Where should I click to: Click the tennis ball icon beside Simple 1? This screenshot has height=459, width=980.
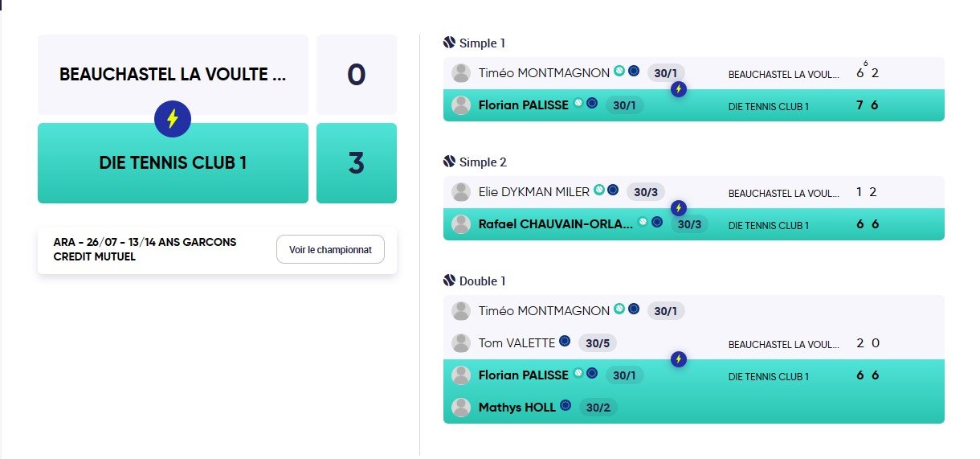(x=449, y=43)
